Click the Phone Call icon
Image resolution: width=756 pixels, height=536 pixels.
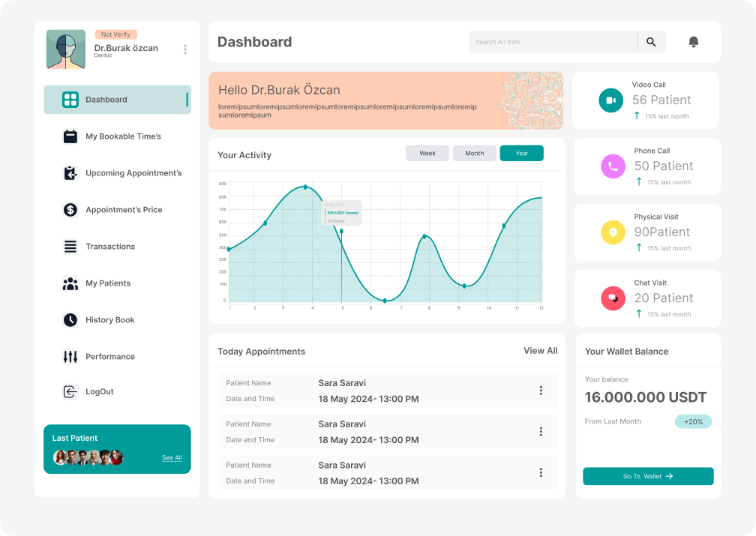(613, 166)
